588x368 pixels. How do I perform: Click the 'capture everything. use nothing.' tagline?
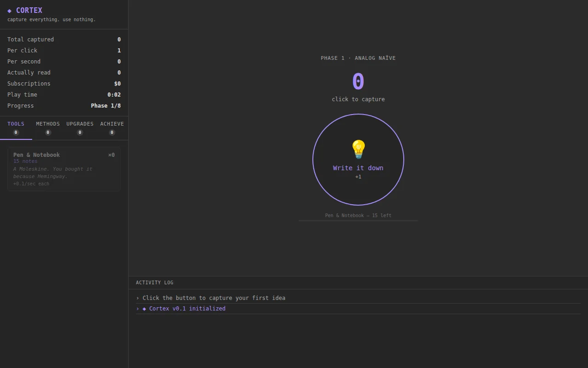click(51, 20)
